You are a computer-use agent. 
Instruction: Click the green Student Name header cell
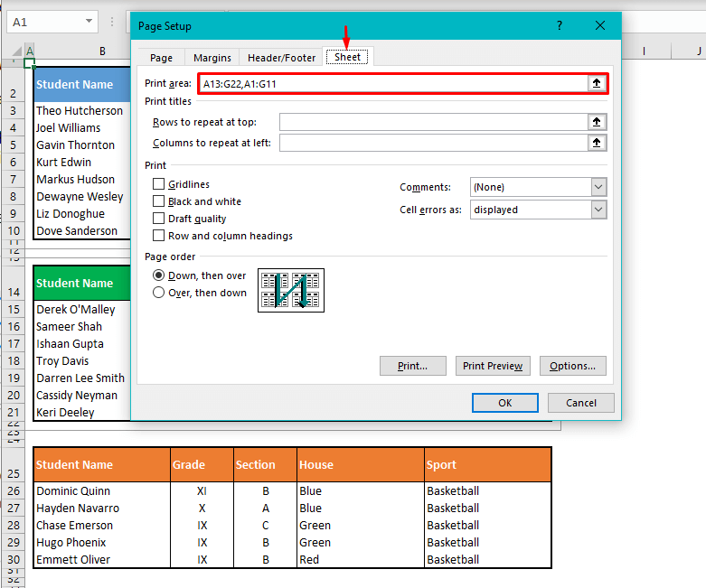(x=82, y=283)
